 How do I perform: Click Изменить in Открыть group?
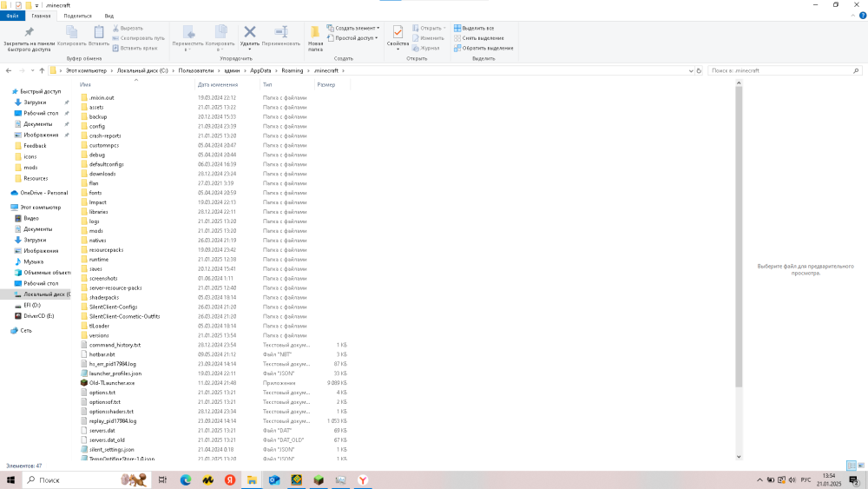click(x=428, y=38)
